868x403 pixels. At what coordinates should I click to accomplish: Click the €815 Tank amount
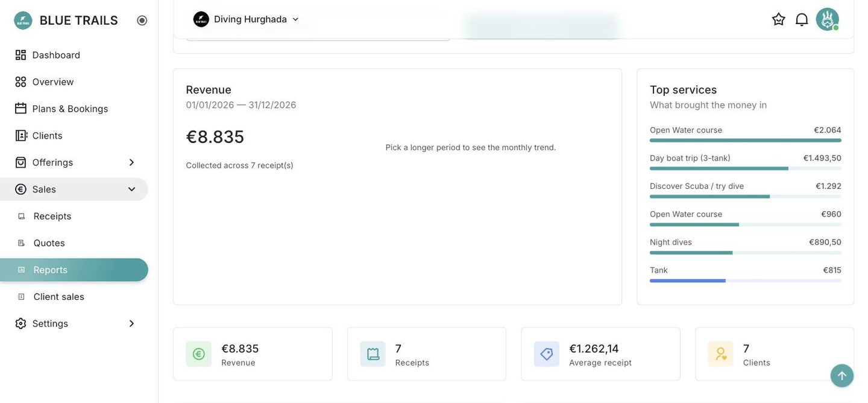832,270
